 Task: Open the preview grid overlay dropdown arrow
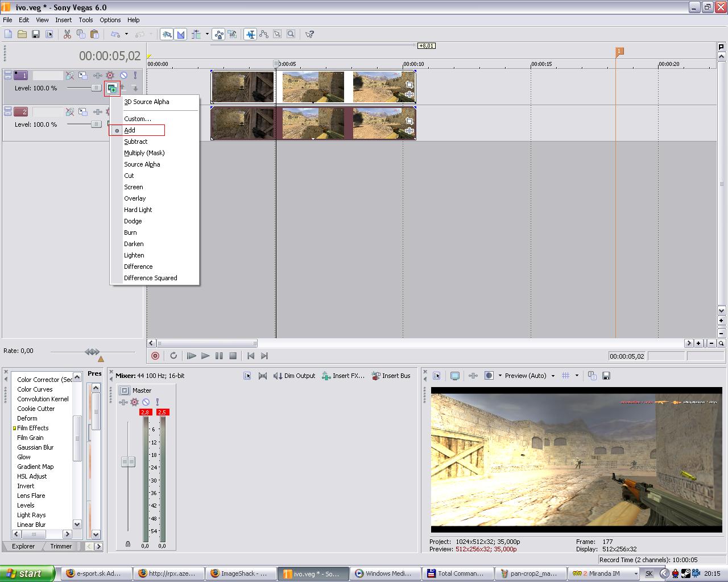click(x=577, y=376)
